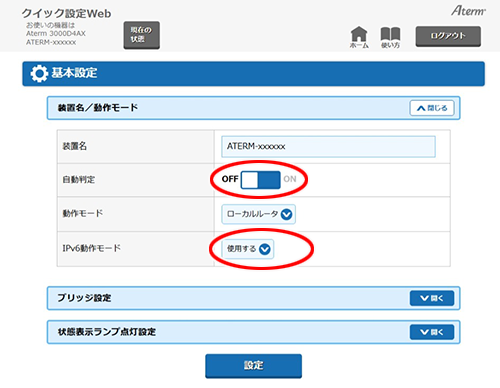Click the ログアウト button
The image size is (500, 388).
coord(448,36)
